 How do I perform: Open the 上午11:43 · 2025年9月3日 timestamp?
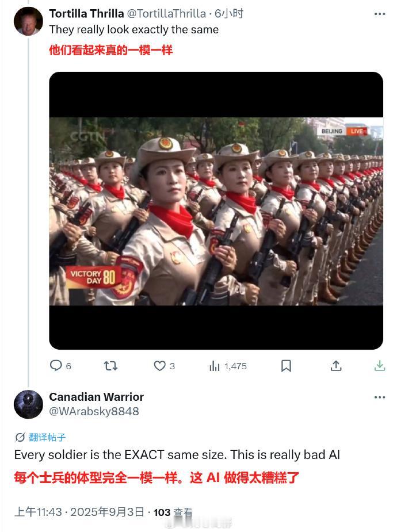tap(79, 512)
